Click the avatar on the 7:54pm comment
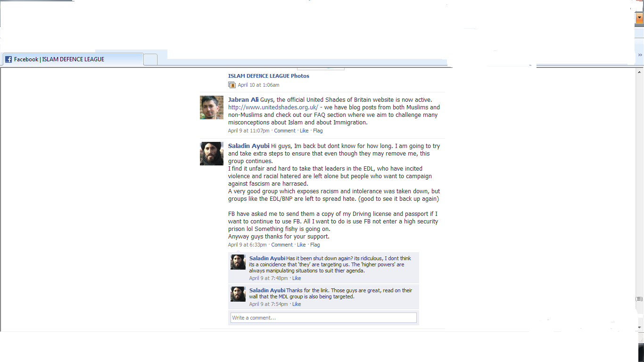This screenshot has width=644, height=362. (238, 294)
